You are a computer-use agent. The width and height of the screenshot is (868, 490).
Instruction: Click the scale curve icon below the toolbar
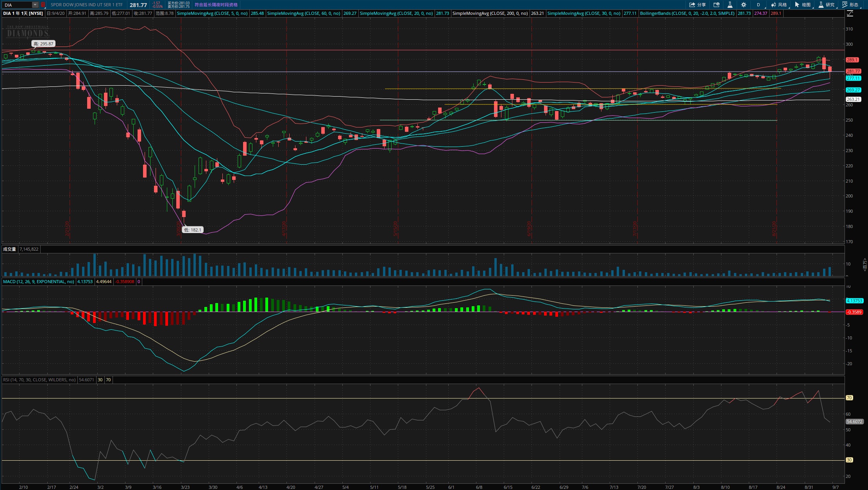click(x=850, y=13)
